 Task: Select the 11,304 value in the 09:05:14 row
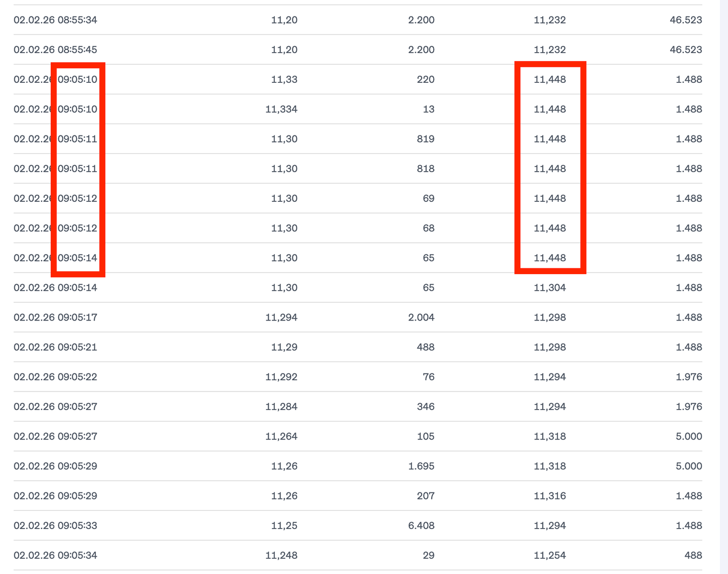click(x=550, y=287)
